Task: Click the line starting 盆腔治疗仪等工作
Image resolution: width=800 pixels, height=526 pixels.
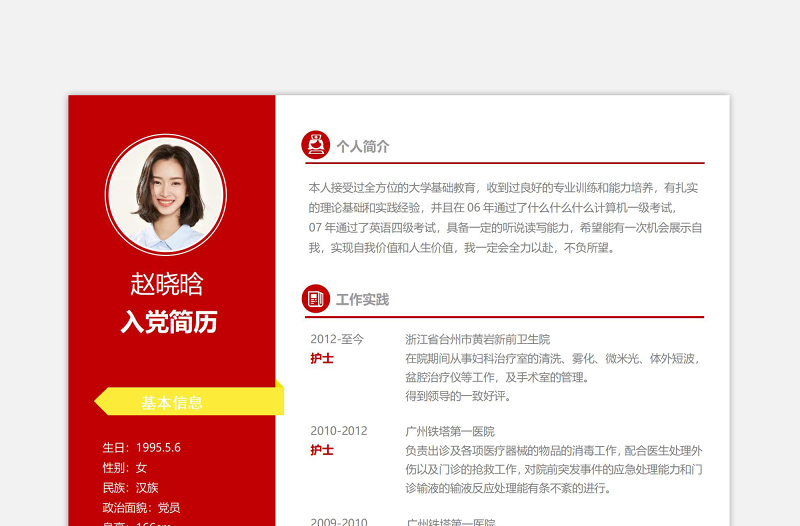Action: click(498, 377)
